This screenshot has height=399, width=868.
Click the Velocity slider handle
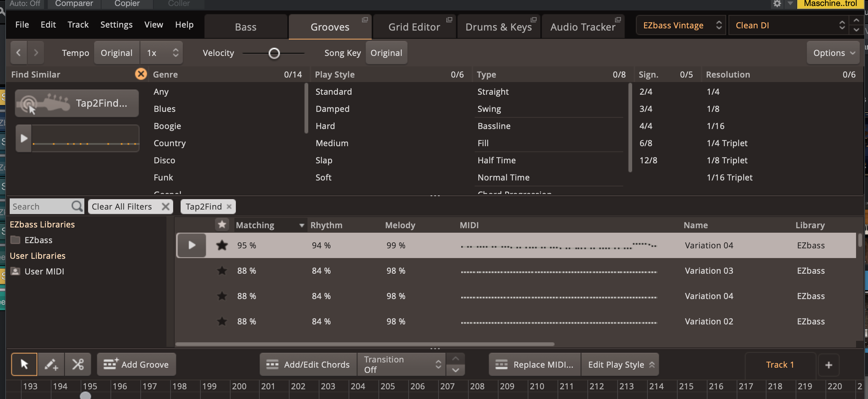tap(274, 53)
